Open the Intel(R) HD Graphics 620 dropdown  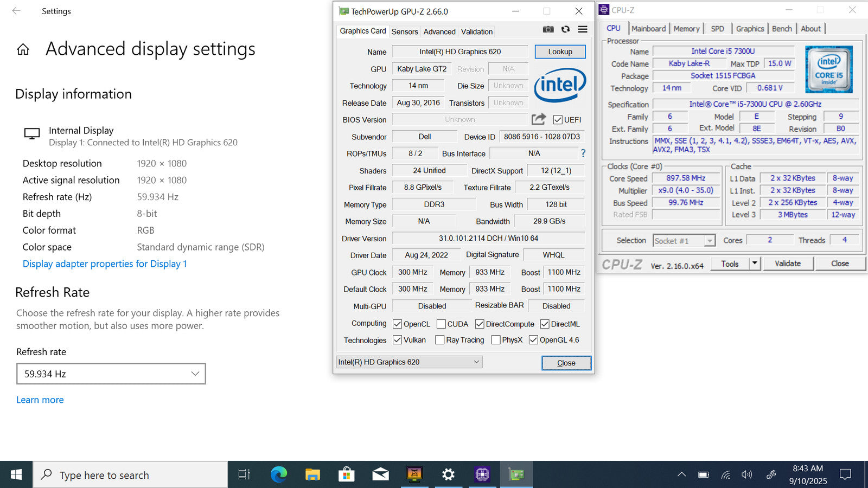click(x=409, y=362)
